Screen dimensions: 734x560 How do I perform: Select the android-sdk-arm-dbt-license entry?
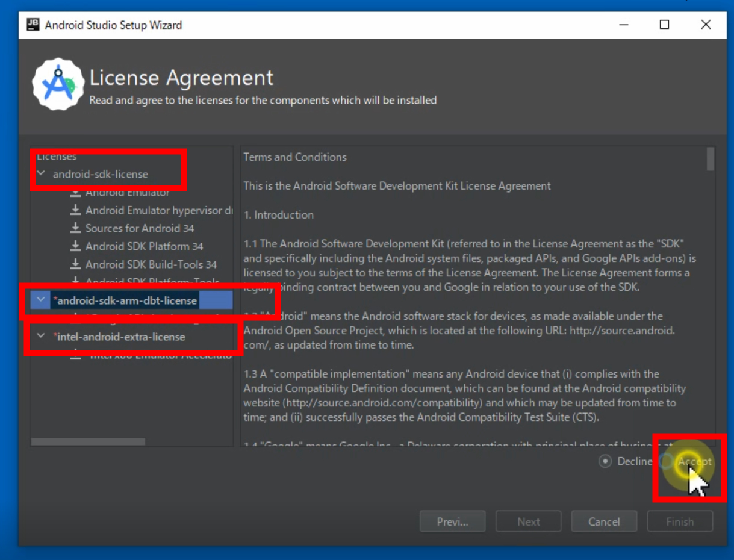126,300
